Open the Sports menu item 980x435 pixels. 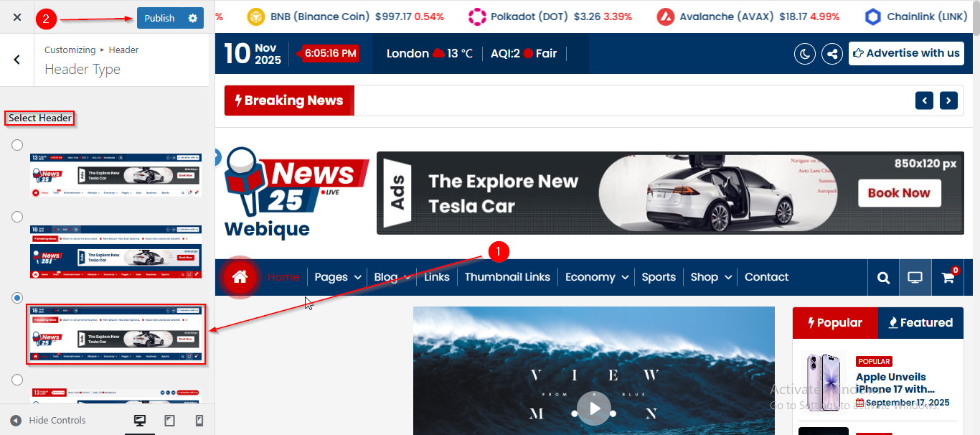tap(659, 277)
